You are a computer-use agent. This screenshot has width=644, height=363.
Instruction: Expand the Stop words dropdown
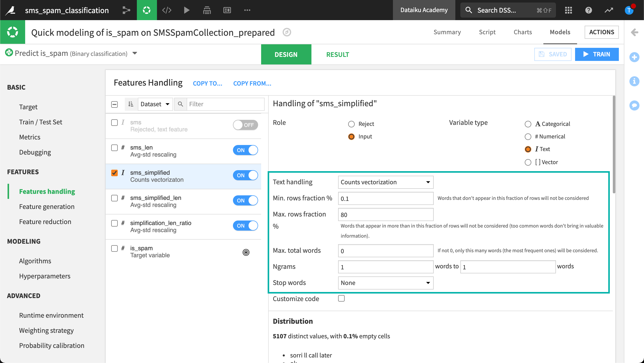point(385,283)
